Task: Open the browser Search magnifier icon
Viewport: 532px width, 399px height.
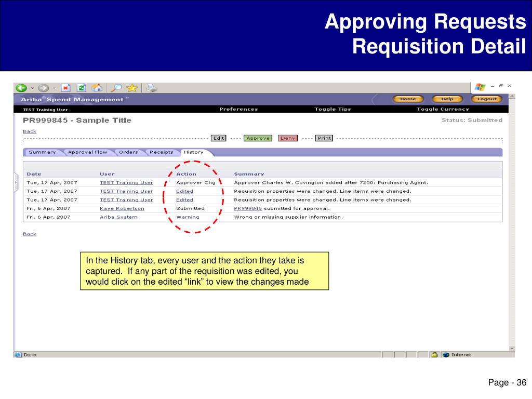Action: click(116, 88)
